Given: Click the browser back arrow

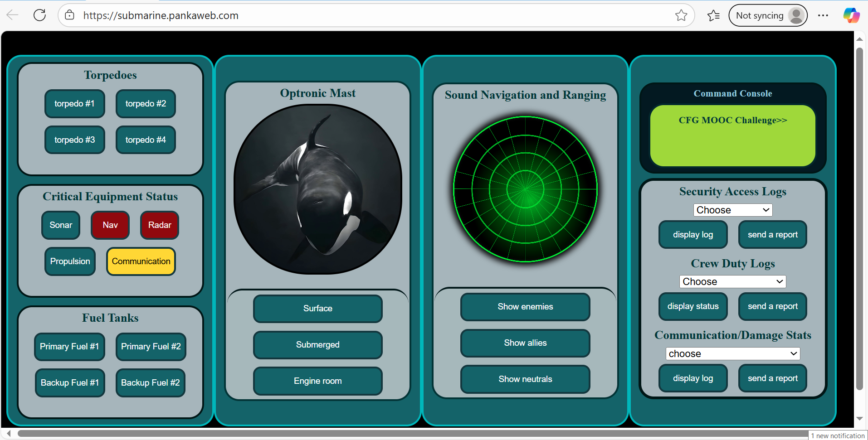Looking at the screenshot, I should [13, 15].
